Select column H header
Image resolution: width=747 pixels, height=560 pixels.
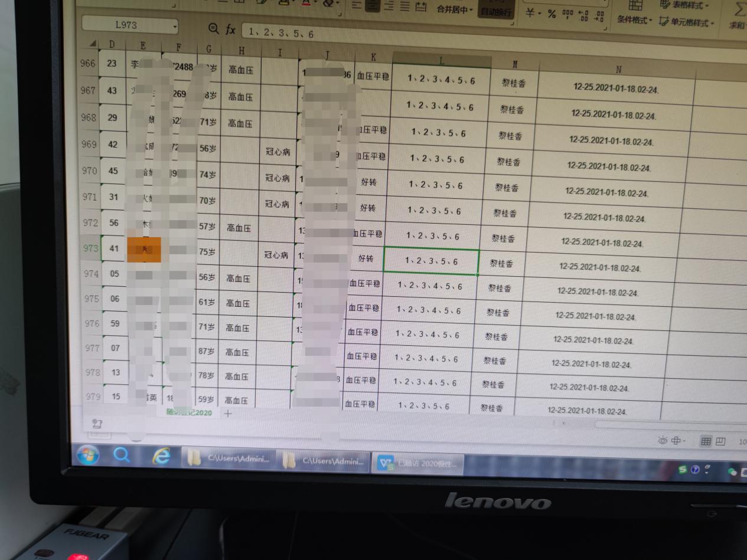tap(242, 51)
